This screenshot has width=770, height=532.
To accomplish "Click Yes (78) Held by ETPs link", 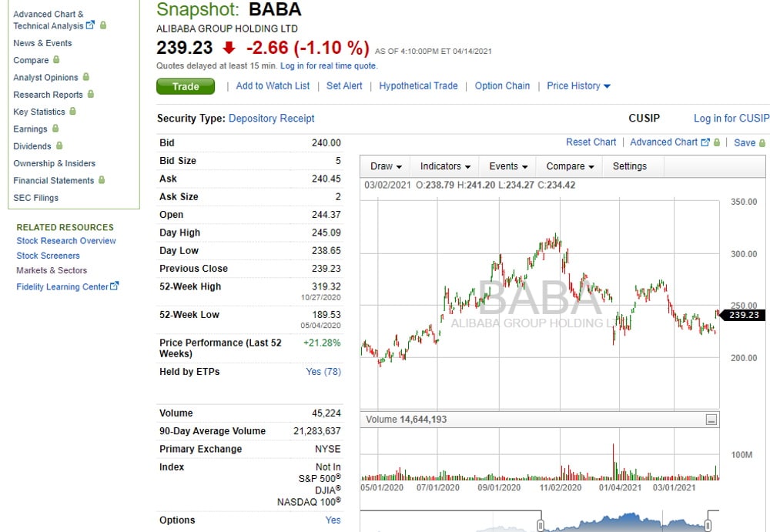I will point(323,371).
